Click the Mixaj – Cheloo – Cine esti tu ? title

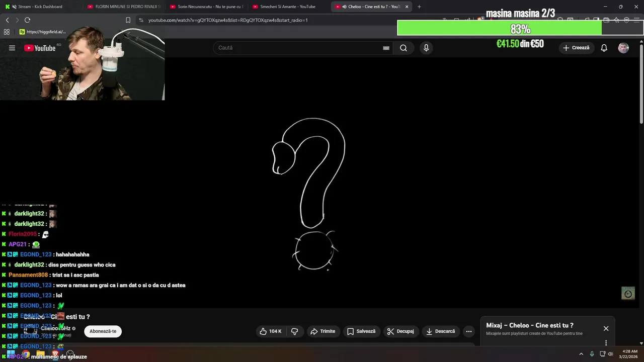[x=530, y=325]
